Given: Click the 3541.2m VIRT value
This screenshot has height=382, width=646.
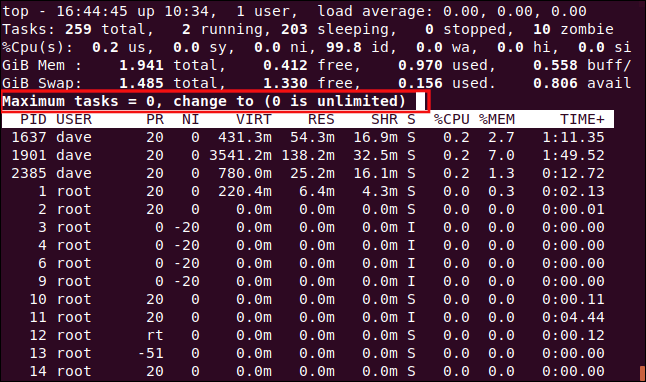Looking at the screenshot, I should tap(240, 155).
